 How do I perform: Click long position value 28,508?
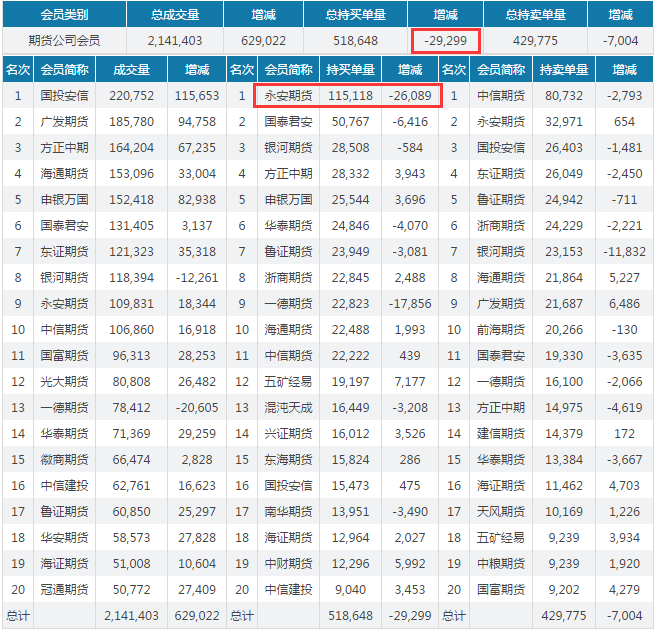(x=350, y=147)
